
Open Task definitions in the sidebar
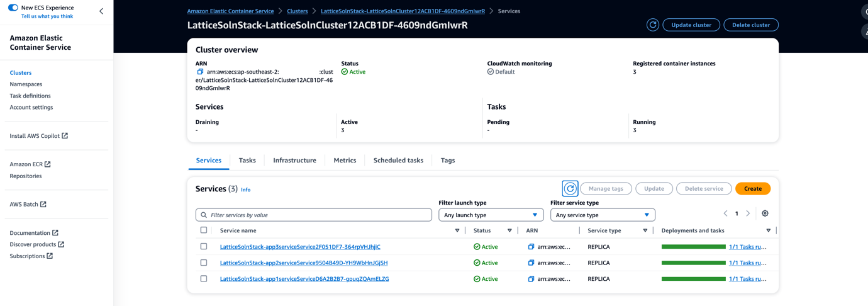30,96
